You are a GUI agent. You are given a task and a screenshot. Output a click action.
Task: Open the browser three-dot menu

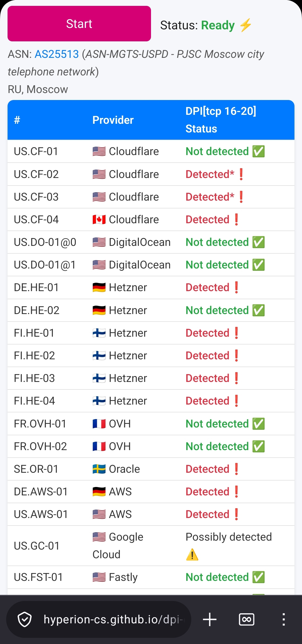[284, 619]
